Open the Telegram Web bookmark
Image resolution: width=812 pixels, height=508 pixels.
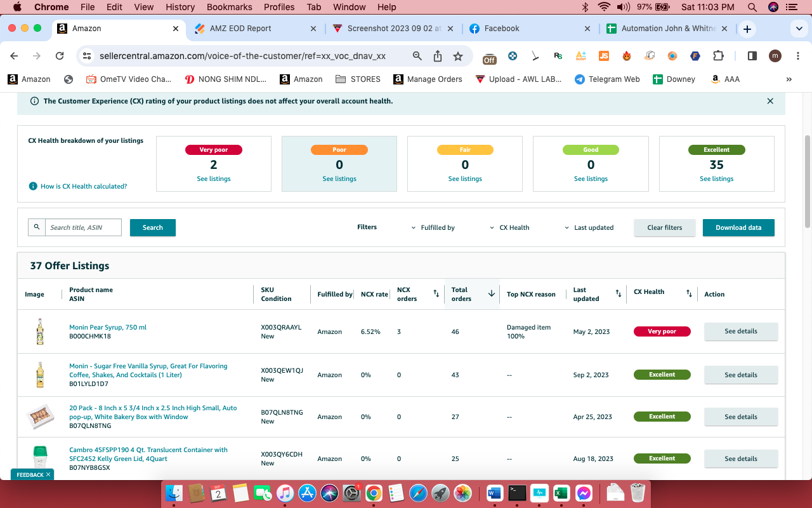[x=607, y=79]
